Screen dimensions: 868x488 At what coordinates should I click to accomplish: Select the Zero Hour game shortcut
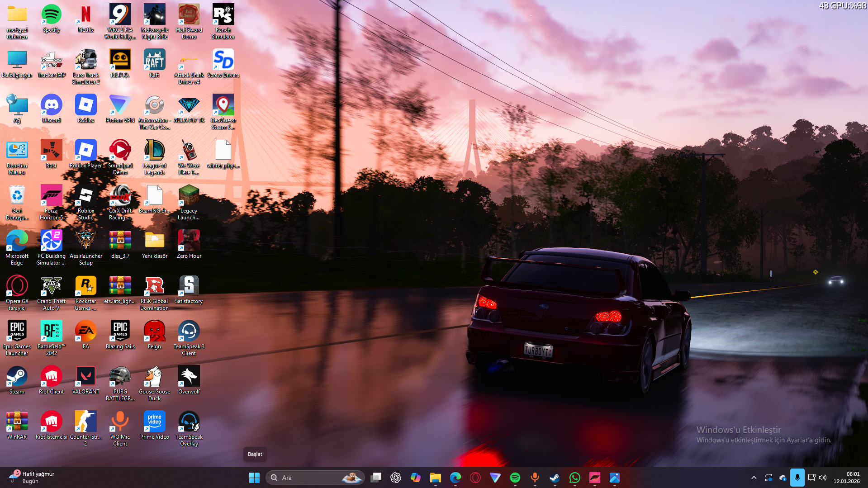(x=189, y=245)
